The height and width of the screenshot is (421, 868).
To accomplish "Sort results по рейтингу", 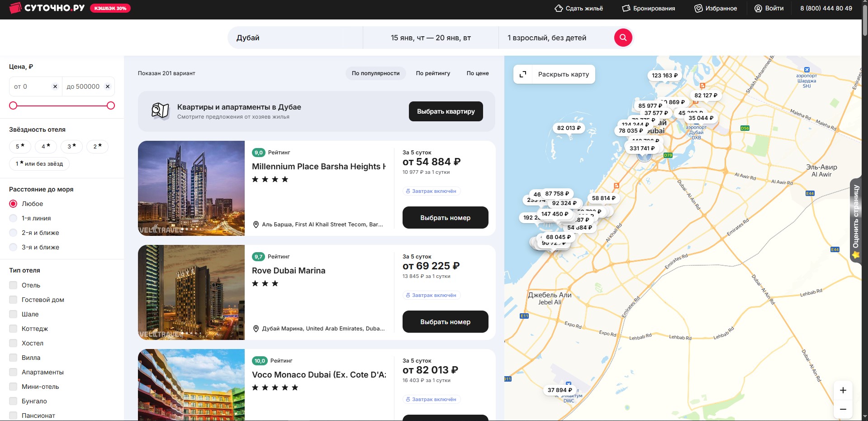I will (x=433, y=73).
